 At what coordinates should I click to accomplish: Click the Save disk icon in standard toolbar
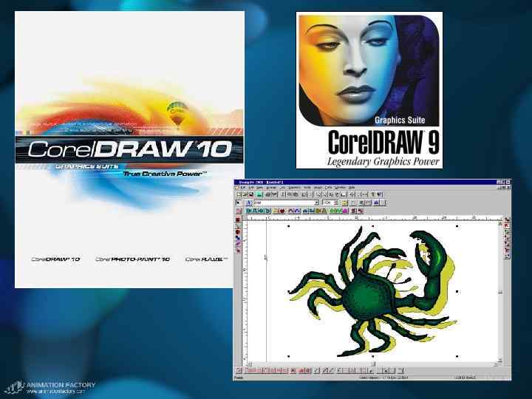pos(251,194)
